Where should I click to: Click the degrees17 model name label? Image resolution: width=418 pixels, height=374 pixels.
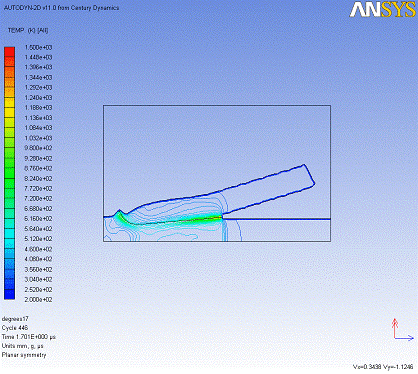pyautogui.click(x=15, y=319)
